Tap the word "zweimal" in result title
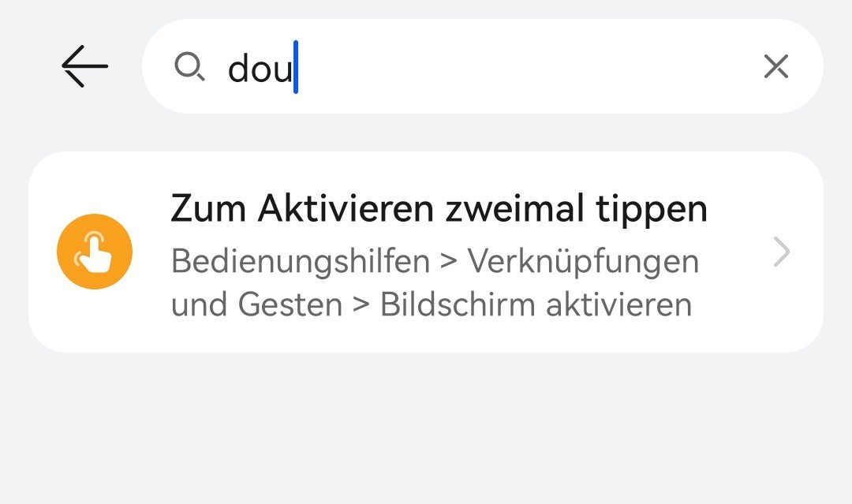 (x=514, y=210)
